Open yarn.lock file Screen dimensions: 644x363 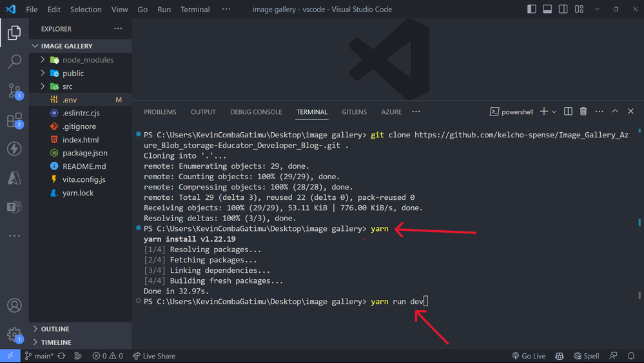click(x=81, y=193)
